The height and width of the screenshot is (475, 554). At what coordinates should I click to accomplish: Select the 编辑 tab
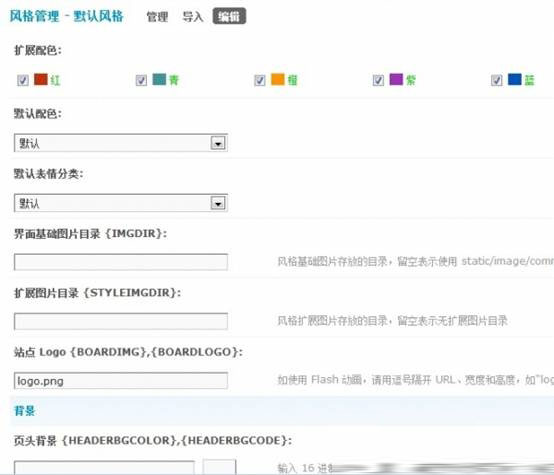[229, 16]
